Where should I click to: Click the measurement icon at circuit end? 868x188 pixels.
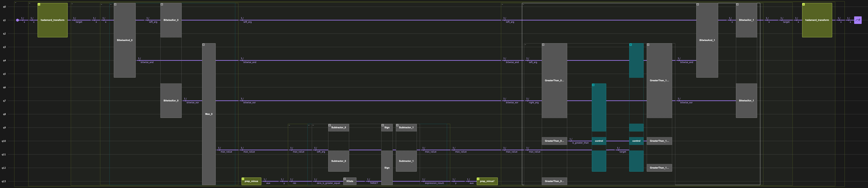pyautogui.click(x=858, y=20)
